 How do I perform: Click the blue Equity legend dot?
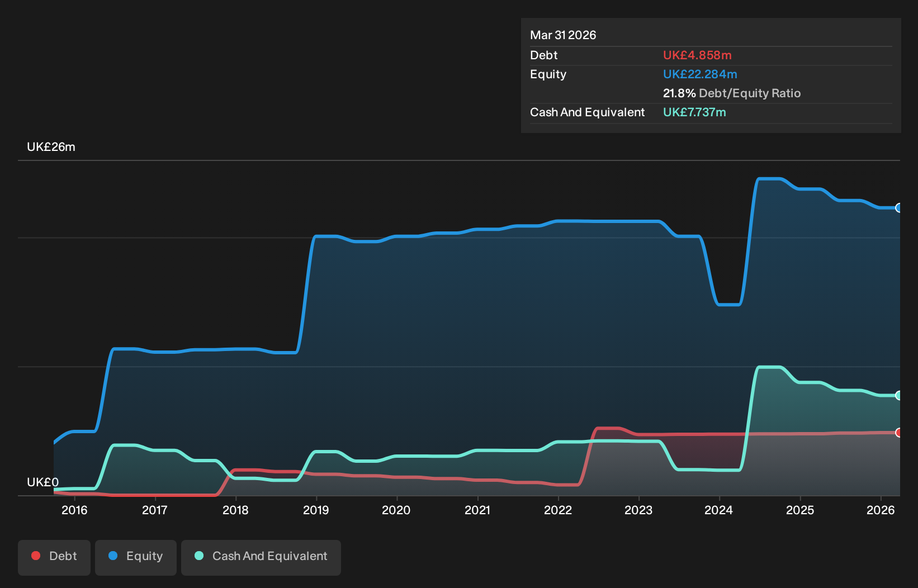(113, 556)
